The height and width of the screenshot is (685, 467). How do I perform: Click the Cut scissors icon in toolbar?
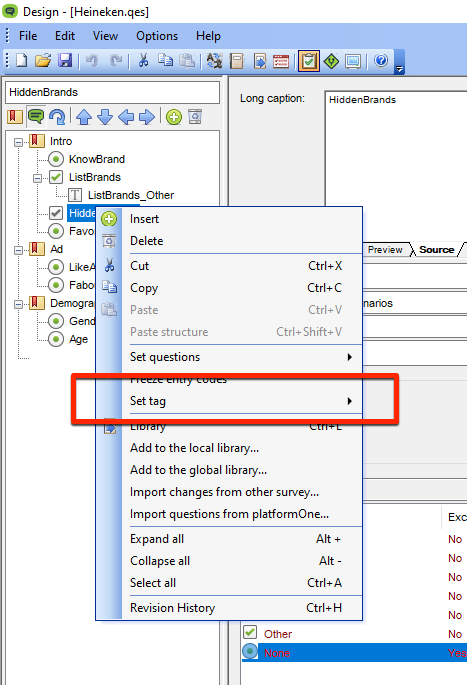143,61
